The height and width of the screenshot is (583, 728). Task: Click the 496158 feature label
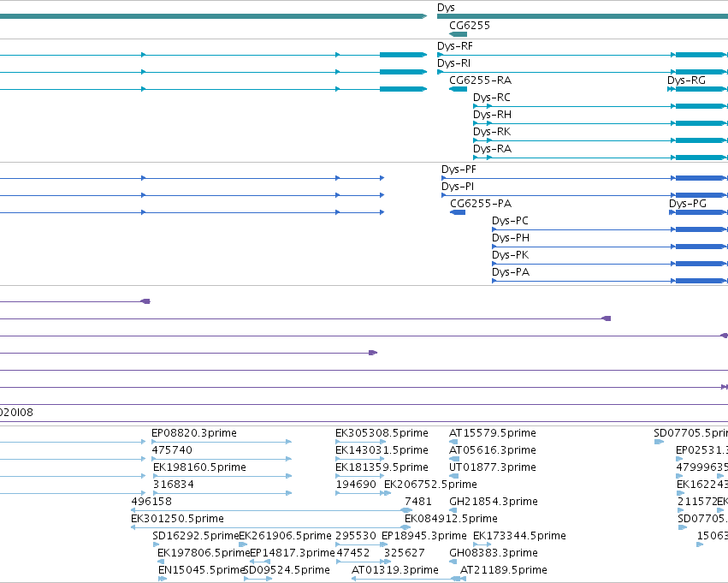tap(151, 503)
